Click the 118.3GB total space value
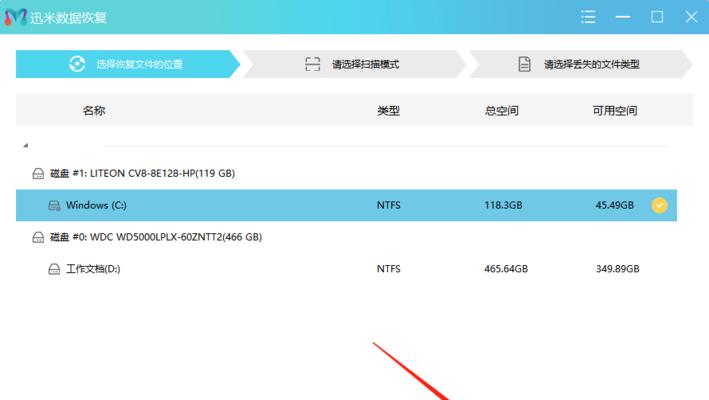709x400 pixels. tap(503, 205)
